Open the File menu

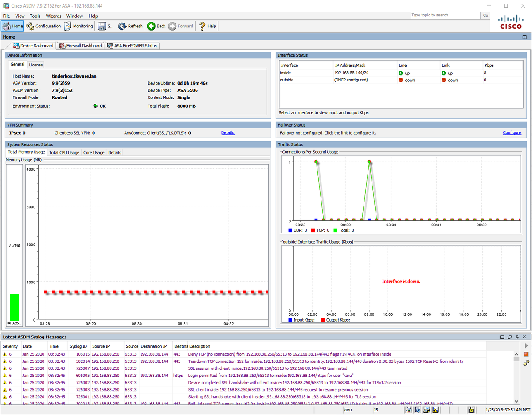pos(6,16)
